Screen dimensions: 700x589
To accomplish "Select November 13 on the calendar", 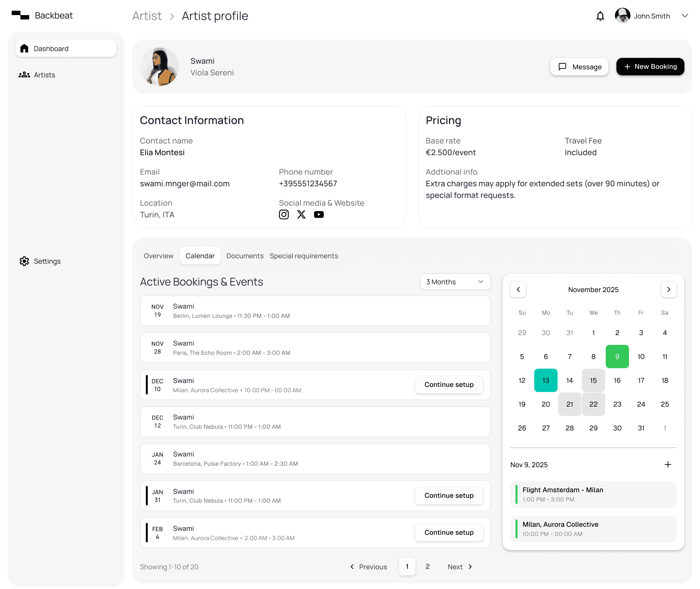I will [545, 380].
